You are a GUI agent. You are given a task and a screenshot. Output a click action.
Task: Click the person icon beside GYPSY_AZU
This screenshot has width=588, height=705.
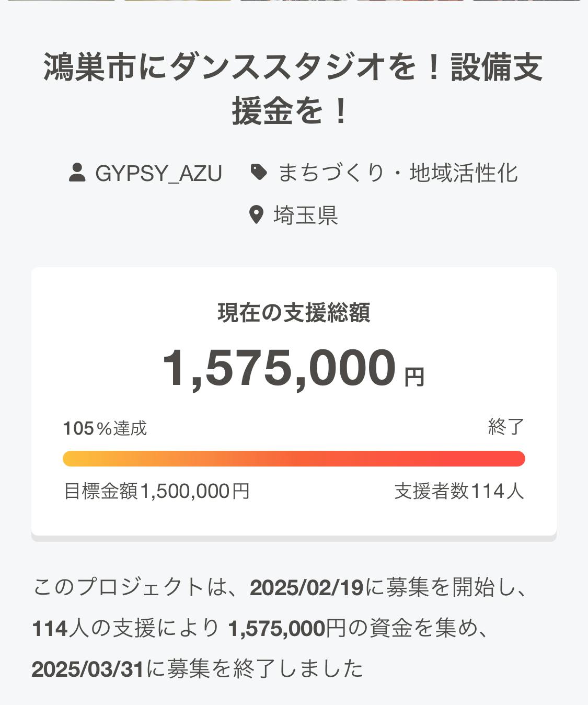[77, 173]
